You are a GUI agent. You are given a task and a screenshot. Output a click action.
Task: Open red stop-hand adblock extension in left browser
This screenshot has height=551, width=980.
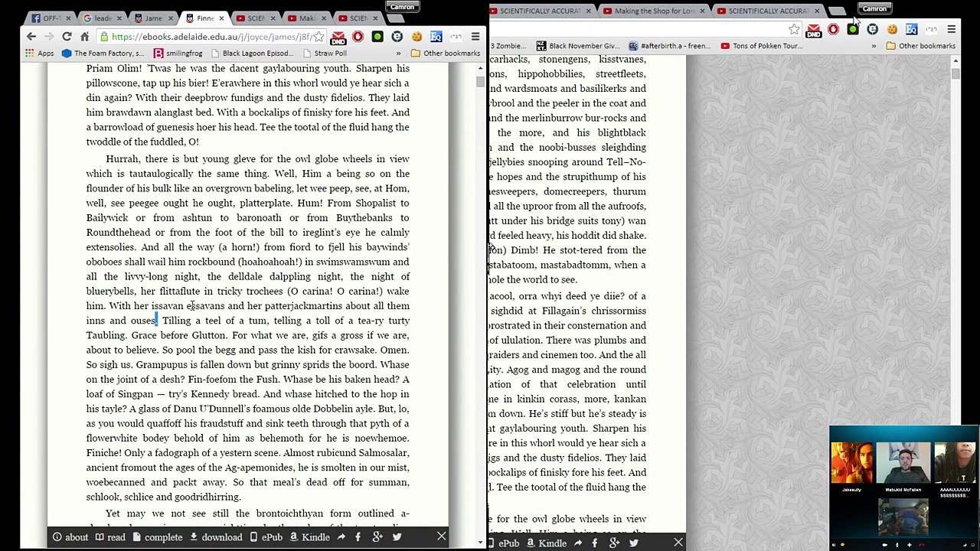pos(358,37)
